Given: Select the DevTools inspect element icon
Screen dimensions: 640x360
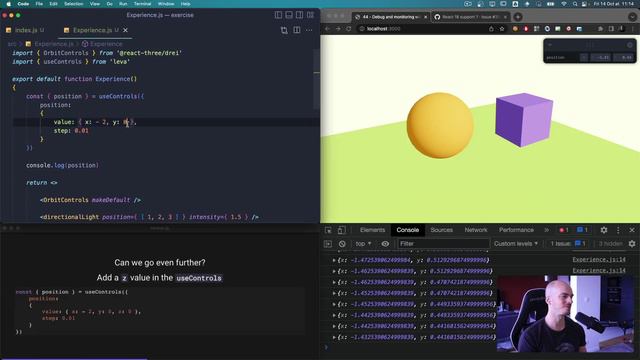Looking at the screenshot, I should [328, 230].
